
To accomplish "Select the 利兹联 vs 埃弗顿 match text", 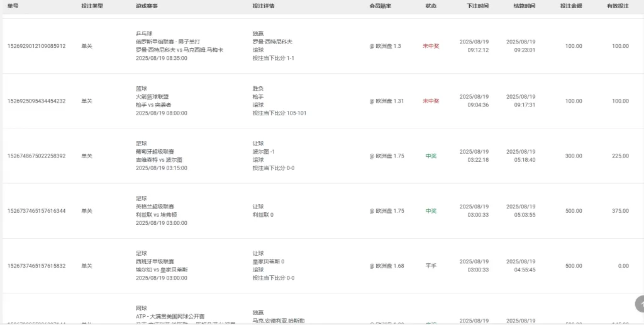I will tap(158, 215).
